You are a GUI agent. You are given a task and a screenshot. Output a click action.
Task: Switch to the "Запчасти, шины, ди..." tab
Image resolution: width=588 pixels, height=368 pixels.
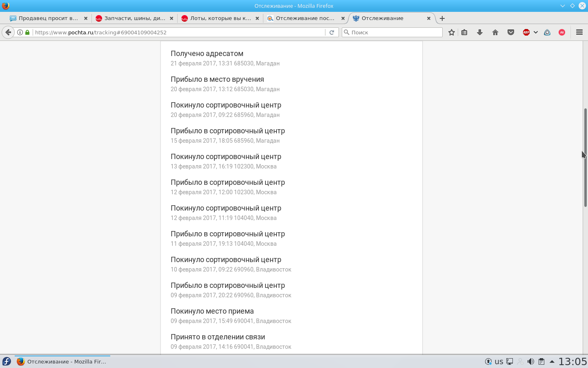click(x=134, y=18)
